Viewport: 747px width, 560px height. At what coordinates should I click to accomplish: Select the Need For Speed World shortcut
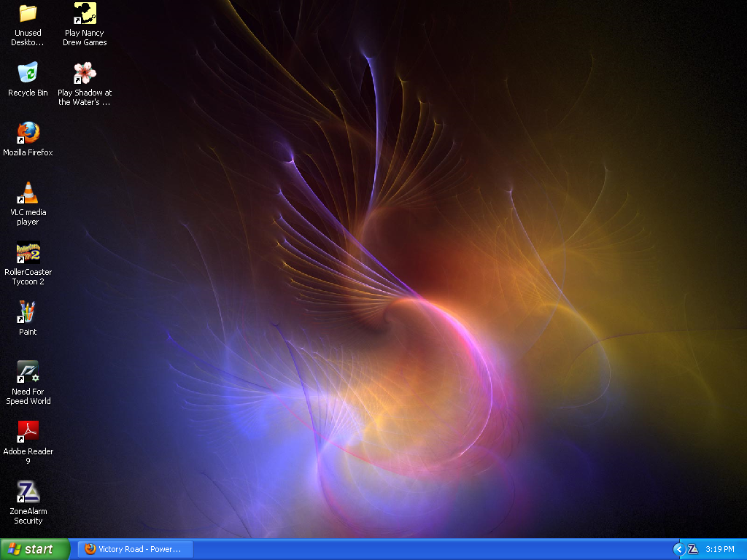[x=28, y=373]
